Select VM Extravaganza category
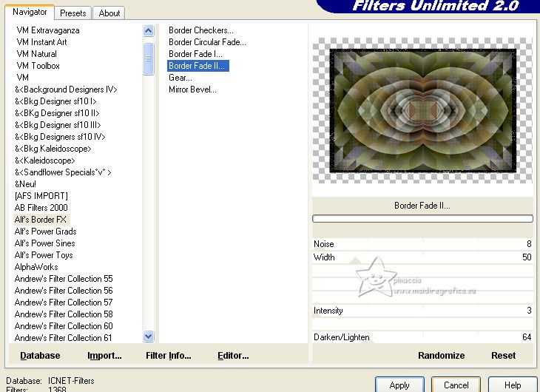The width and height of the screenshot is (540, 392). (48, 30)
